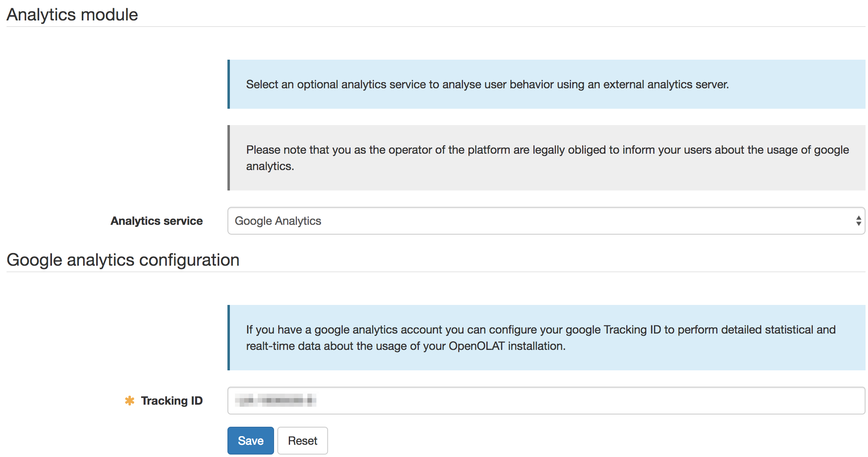Click the "OpenOLAT installation" text in the info box

506,346
